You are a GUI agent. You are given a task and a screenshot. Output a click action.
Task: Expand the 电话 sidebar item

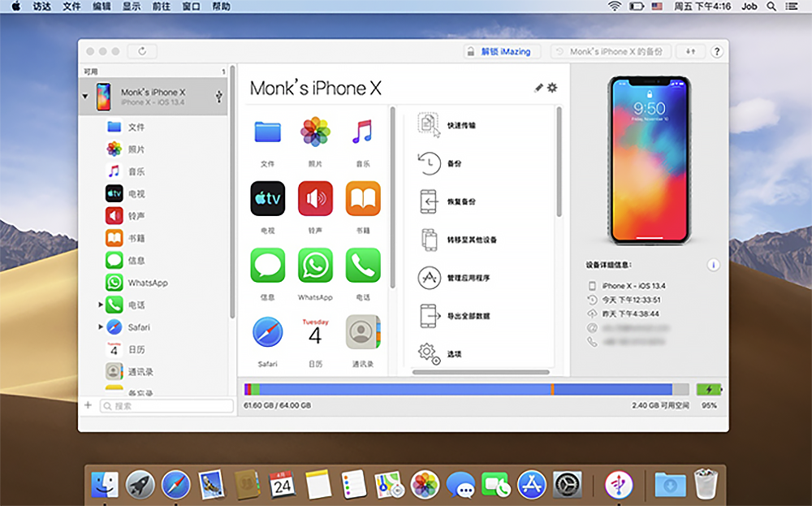101,305
